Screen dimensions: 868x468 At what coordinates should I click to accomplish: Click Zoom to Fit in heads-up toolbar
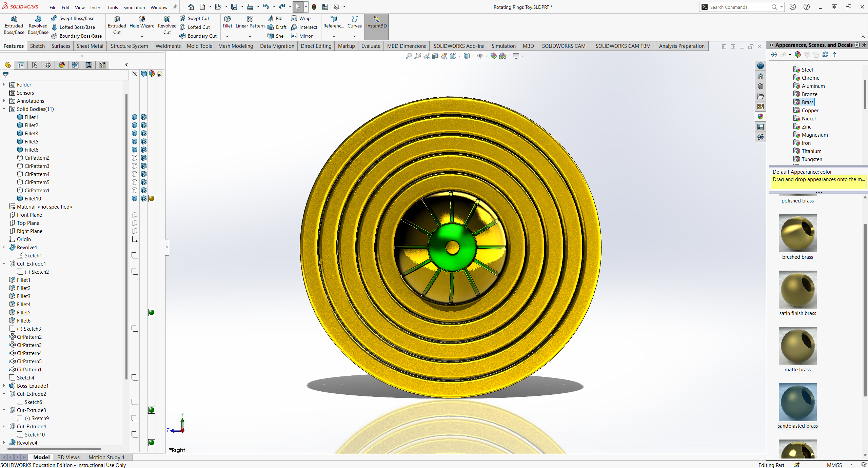click(408, 56)
